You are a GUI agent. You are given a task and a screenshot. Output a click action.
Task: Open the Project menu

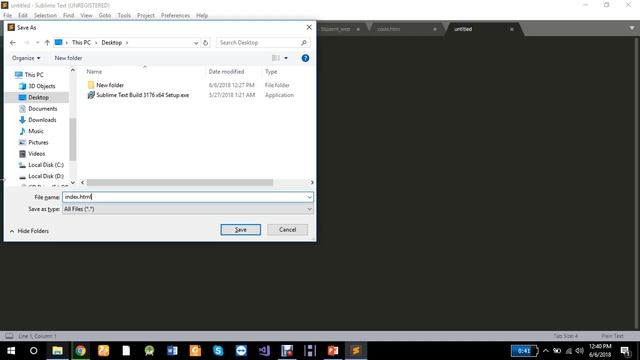(146, 15)
